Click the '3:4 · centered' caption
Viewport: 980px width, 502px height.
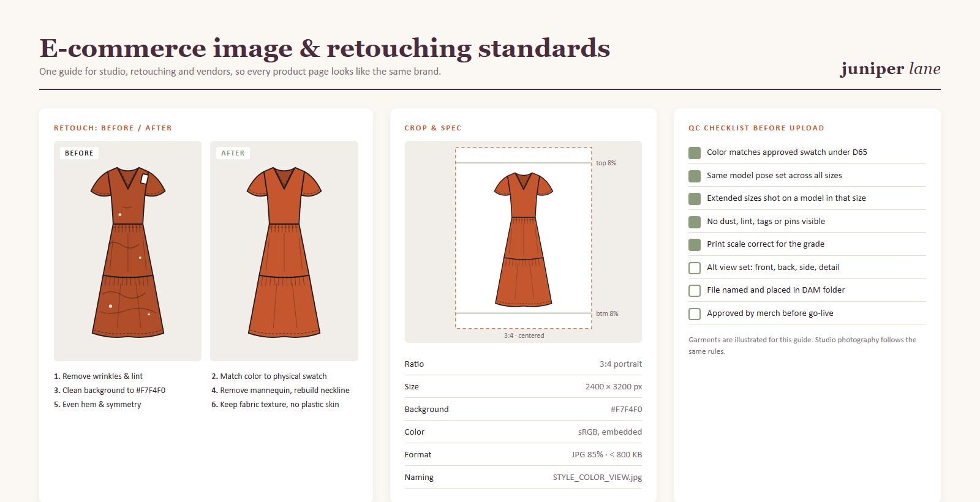click(524, 335)
